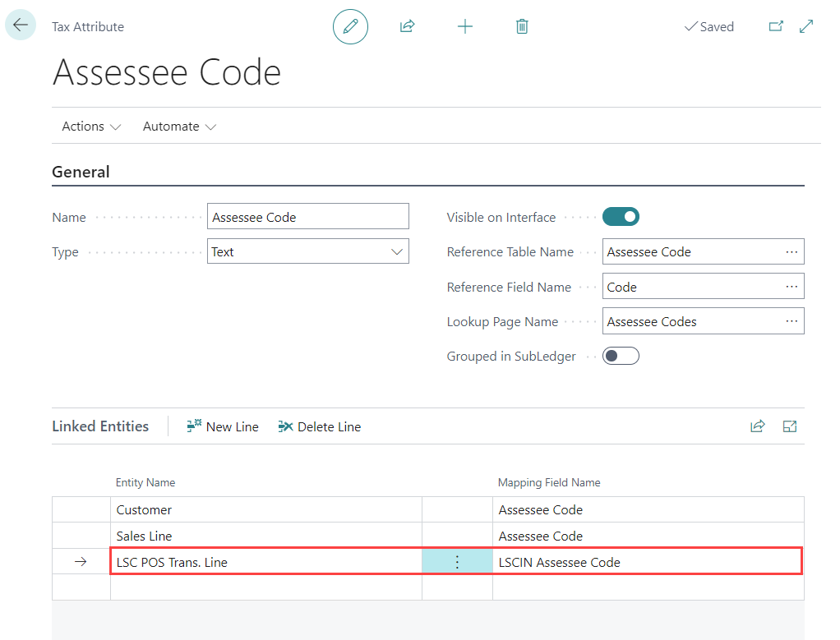Click the share icon in header
The width and height of the screenshot is (840, 640).
coord(407,27)
